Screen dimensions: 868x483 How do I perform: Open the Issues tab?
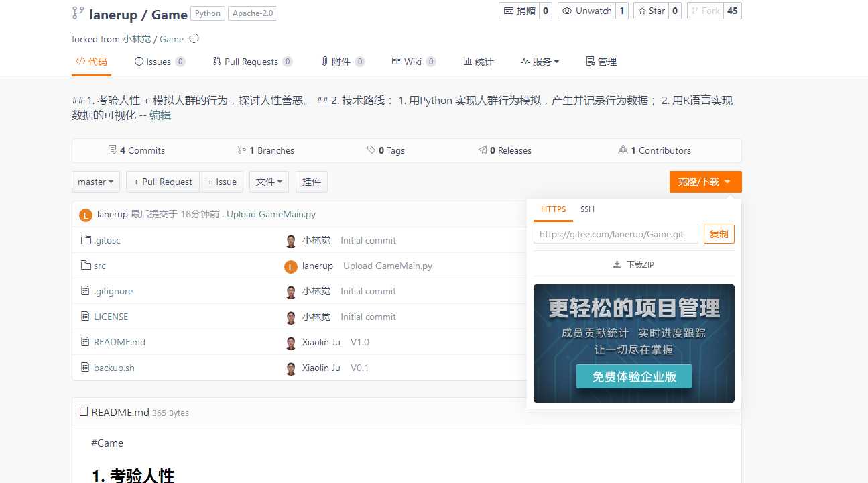pyautogui.click(x=160, y=62)
